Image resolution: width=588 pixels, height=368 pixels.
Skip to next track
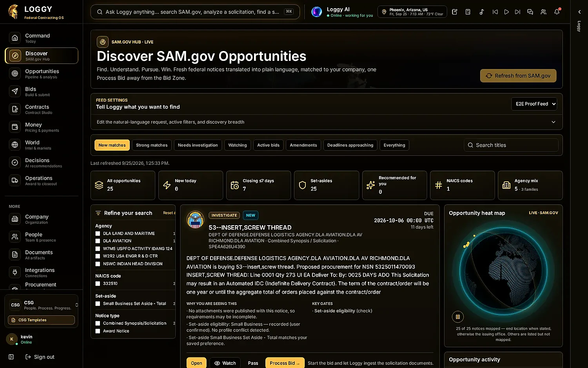pyautogui.click(x=517, y=12)
